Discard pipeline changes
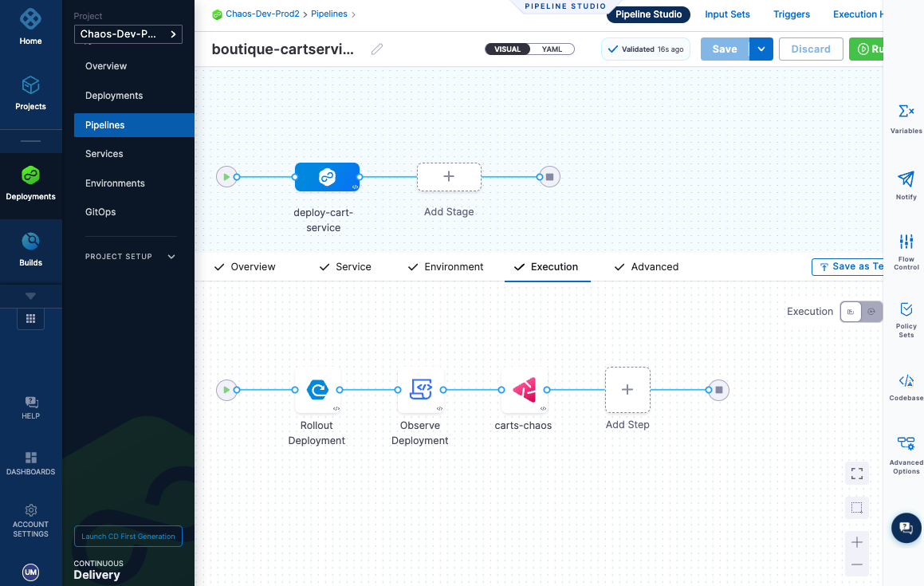924x586 pixels. coord(811,49)
